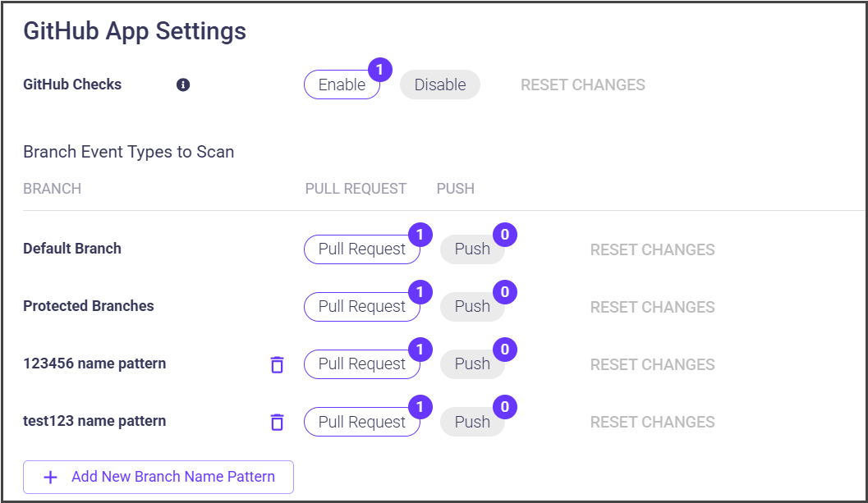Reset changes for 123456 name pattern
Image resolution: width=868 pixels, height=503 pixels.
[652, 364]
